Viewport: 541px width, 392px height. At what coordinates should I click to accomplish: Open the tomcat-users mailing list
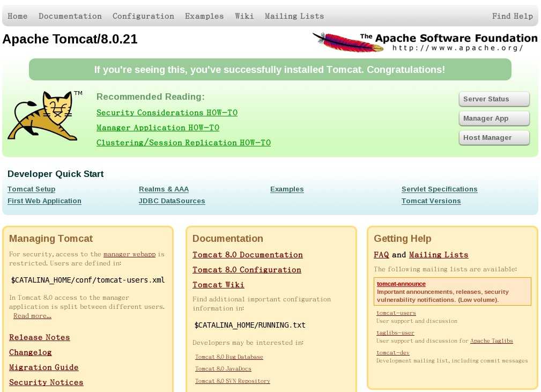(x=396, y=313)
